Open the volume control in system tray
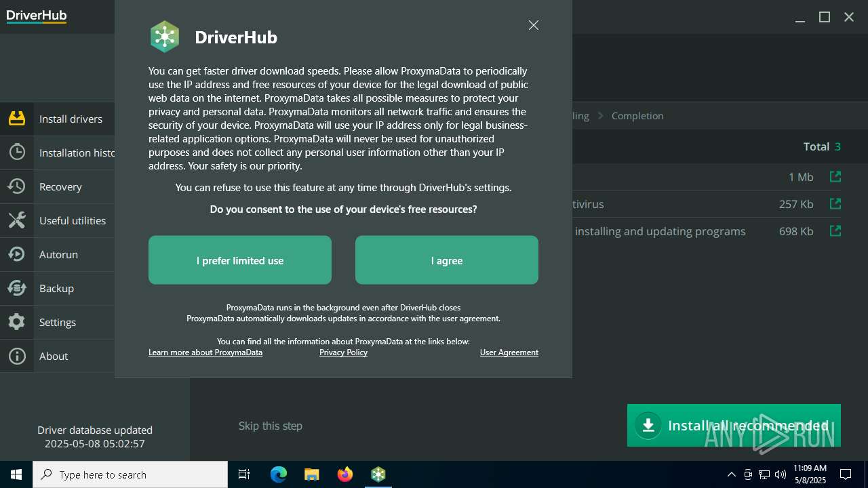Screen dimensions: 868x488 pyautogui.click(x=781, y=474)
